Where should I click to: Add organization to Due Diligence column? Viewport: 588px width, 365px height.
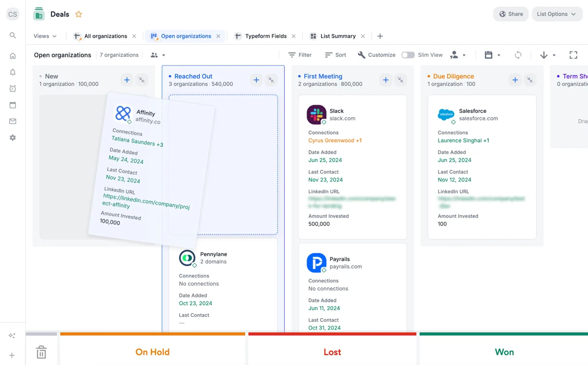coord(515,80)
